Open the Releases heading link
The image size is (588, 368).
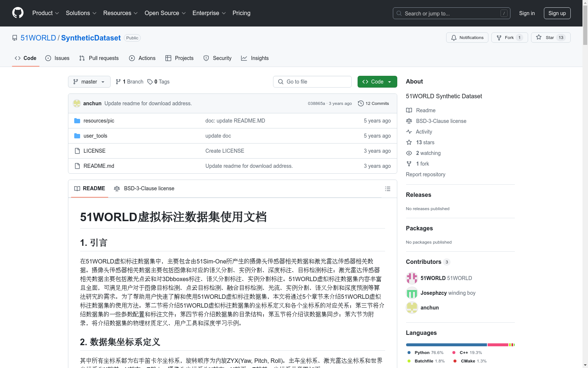pyautogui.click(x=419, y=195)
